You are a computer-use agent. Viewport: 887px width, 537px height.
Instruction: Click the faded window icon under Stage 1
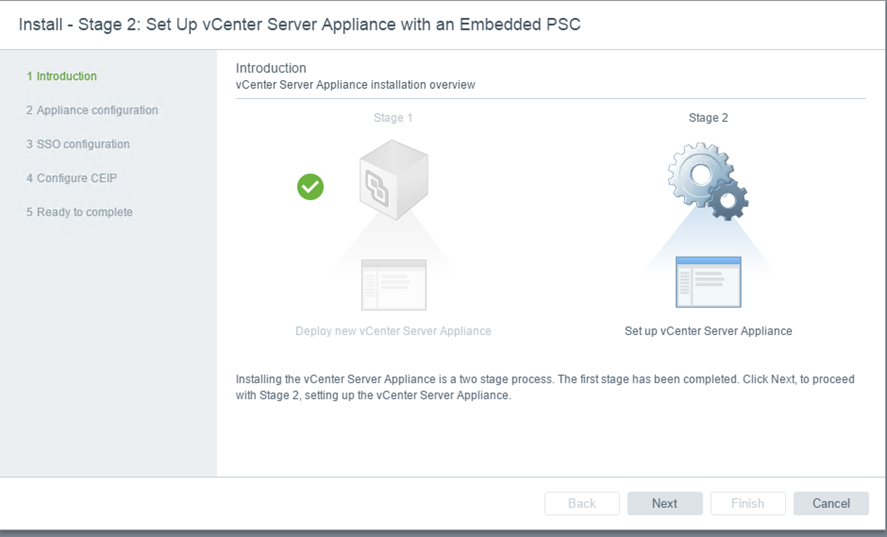393,284
